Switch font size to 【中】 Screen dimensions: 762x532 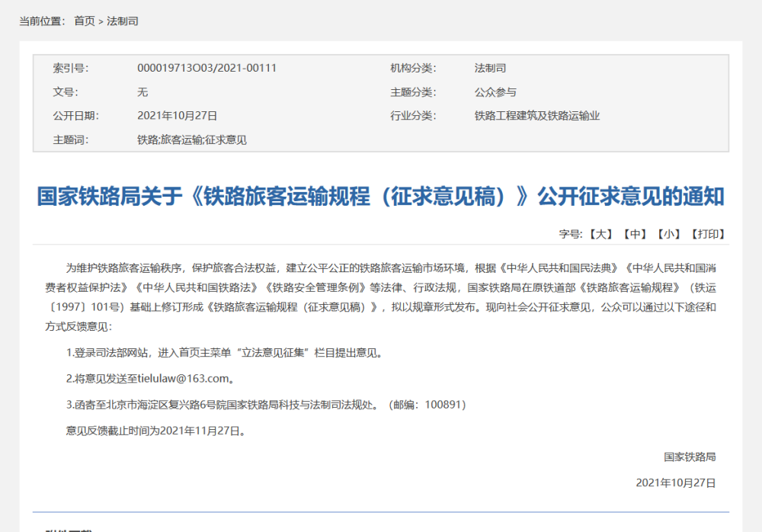click(x=635, y=235)
